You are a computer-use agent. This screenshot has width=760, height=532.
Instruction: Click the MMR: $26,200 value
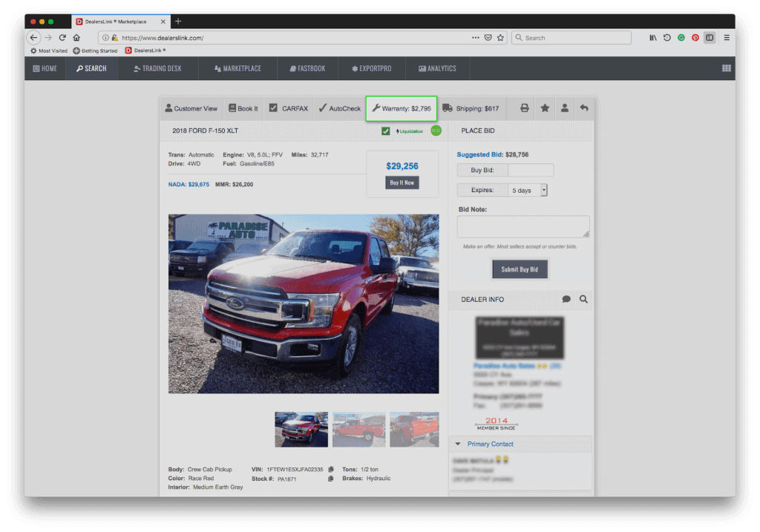(234, 184)
